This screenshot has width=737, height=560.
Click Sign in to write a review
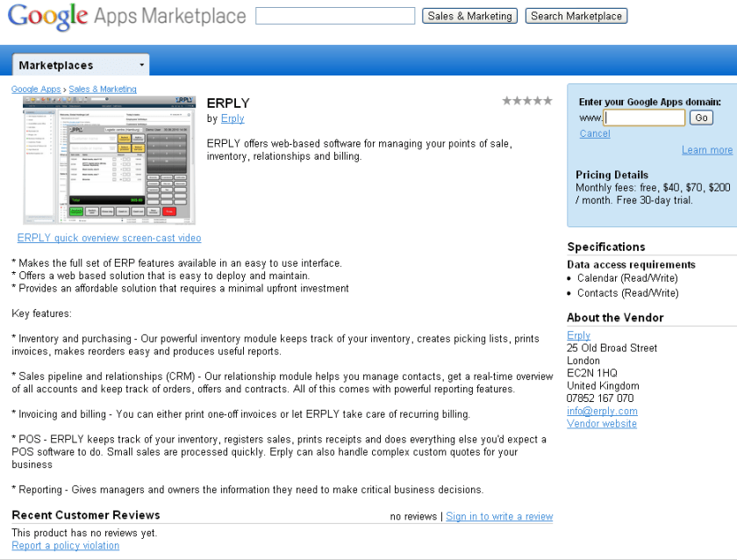point(499,516)
